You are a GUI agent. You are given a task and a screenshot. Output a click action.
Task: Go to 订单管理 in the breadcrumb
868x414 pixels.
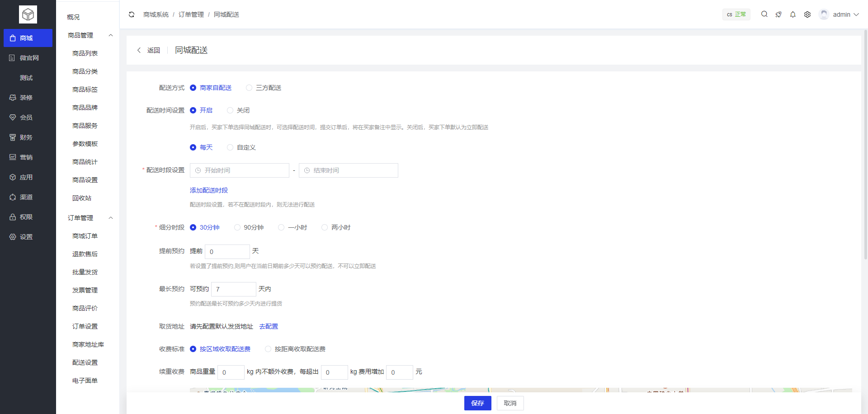pyautogui.click(x=191, y=14)
